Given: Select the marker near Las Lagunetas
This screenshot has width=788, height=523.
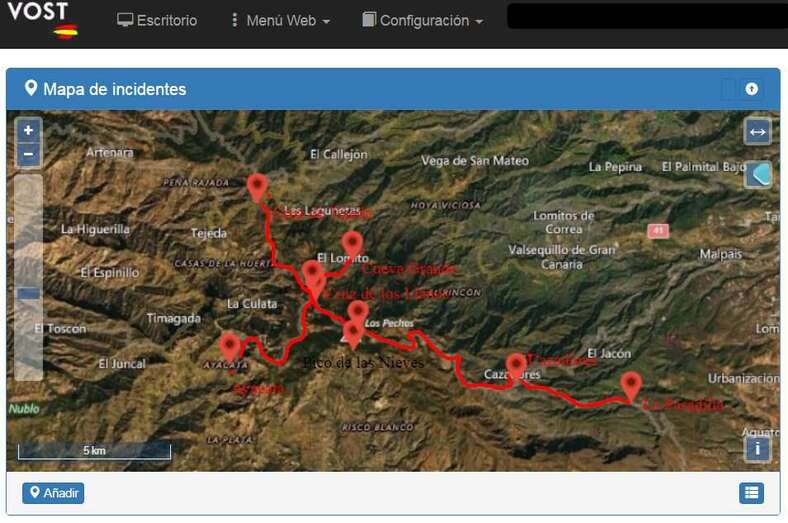Looking at the screenshot, I should [257, 187].
